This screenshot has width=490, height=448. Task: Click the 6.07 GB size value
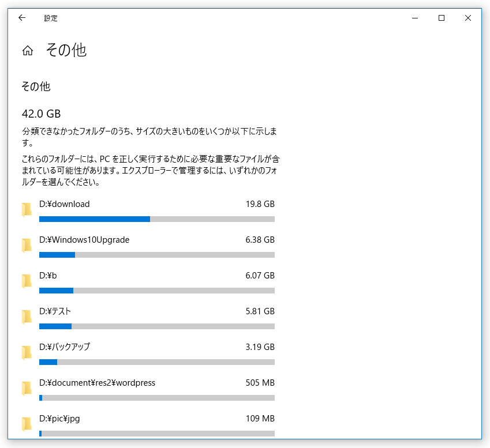(x=260, y=276)
